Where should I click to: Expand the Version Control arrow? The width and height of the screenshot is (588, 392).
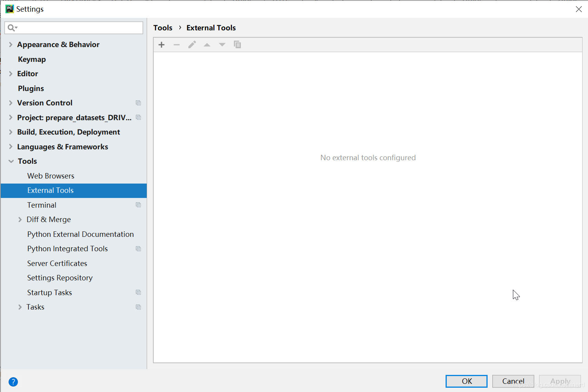point(11,103)
